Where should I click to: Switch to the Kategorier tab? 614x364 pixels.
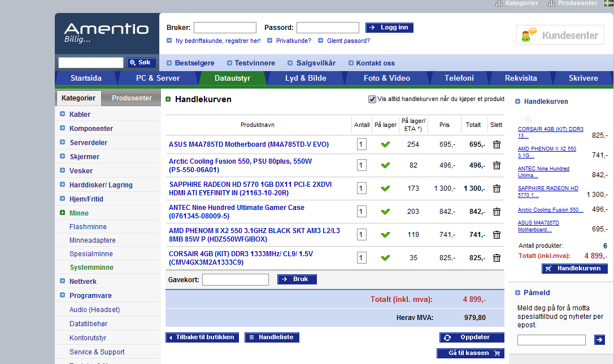(79, 98)
